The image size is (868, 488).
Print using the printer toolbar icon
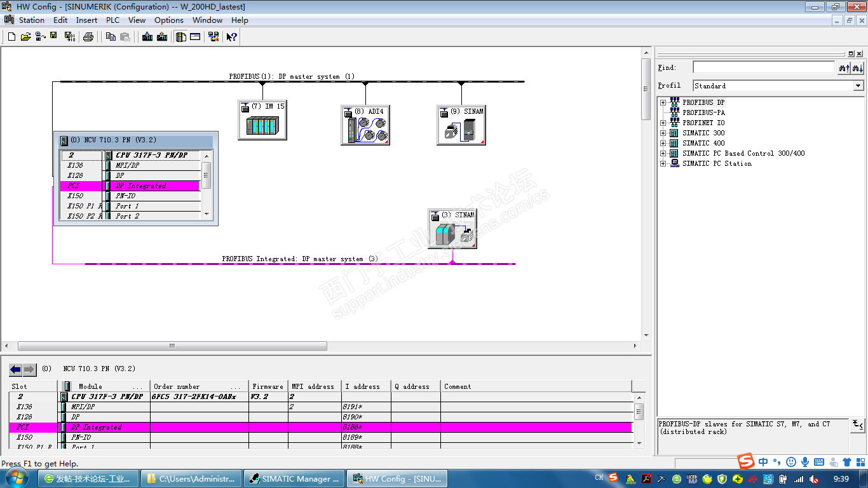[88, 37]
